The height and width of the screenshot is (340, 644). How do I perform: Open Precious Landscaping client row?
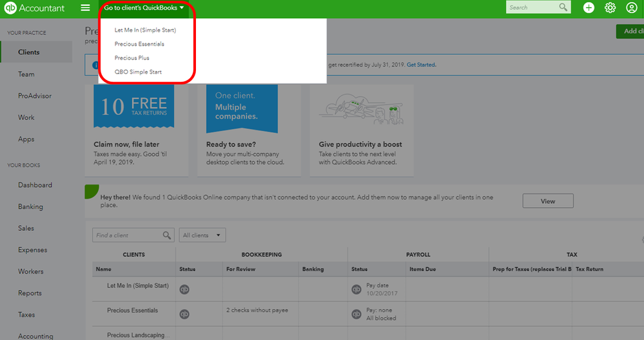click(137, 335)
